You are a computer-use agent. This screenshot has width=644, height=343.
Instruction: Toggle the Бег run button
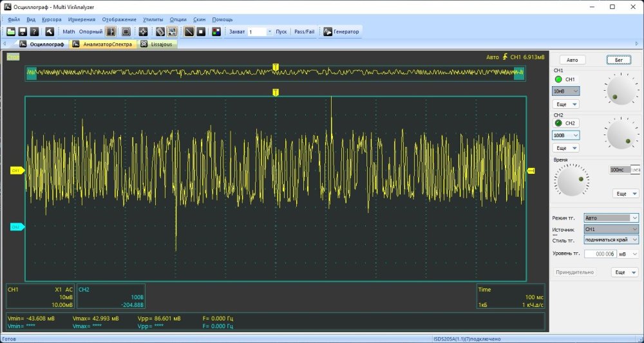click(x=618, y=60)
